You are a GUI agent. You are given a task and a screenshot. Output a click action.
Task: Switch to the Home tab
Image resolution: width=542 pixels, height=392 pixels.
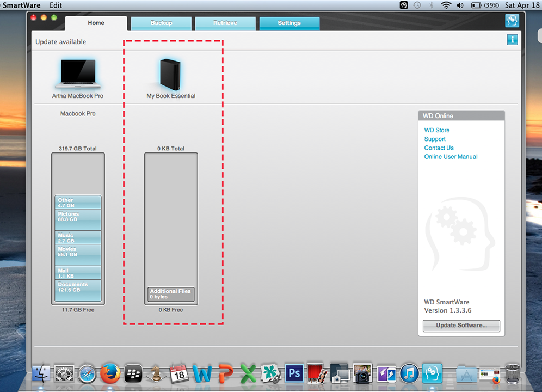pyautogui.click(x=96, y=23)
